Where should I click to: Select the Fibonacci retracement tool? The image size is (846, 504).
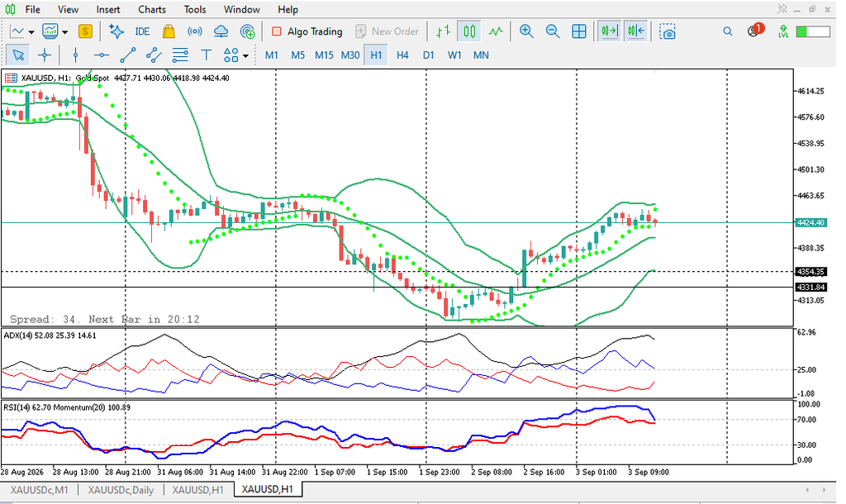179,55
